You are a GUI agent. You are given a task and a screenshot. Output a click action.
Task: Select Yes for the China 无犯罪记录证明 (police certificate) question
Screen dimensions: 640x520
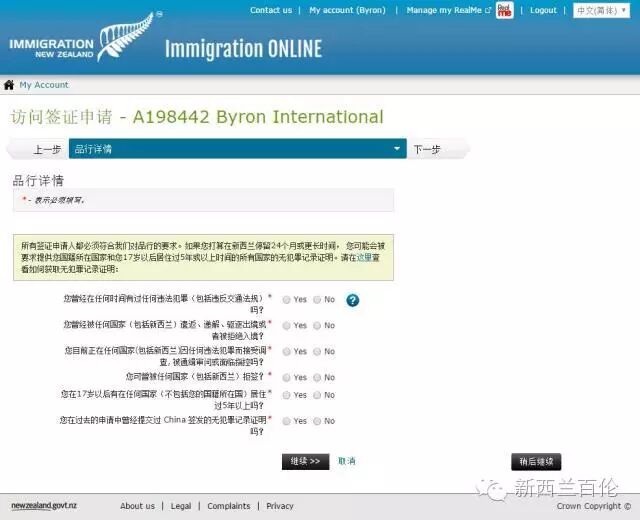(x=287, y=421)
